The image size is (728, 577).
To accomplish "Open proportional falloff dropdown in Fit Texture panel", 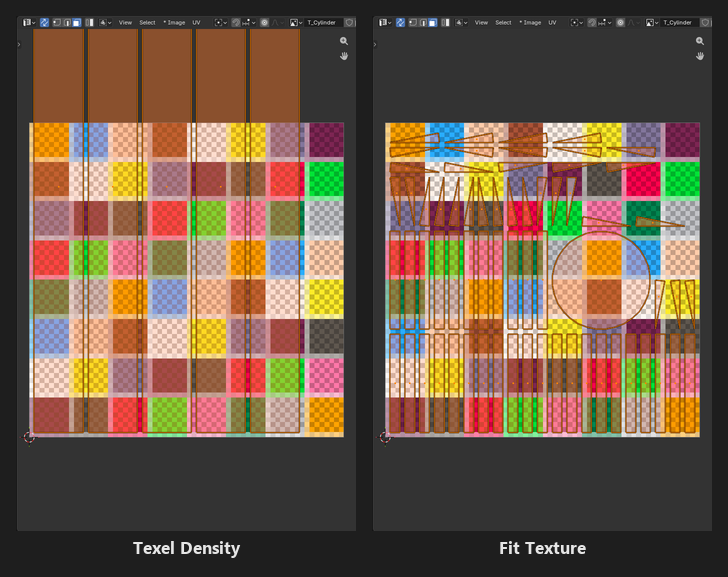I will tap(633, 22).
